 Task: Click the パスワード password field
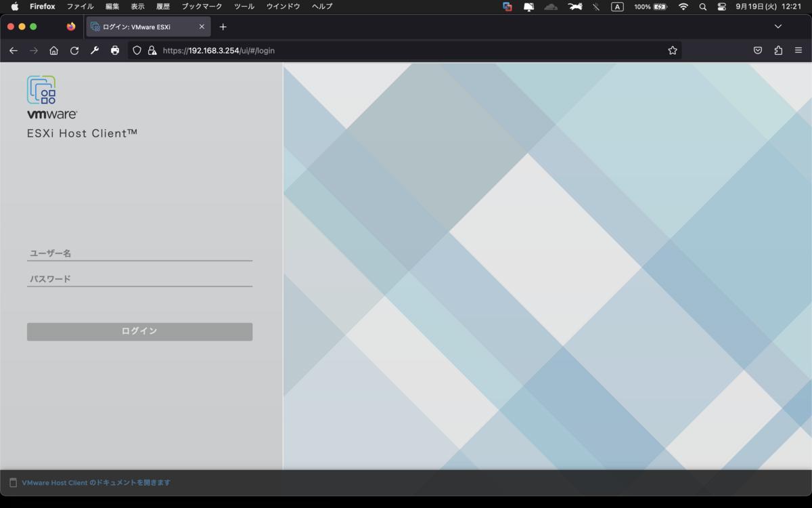(x=139, y=279)
